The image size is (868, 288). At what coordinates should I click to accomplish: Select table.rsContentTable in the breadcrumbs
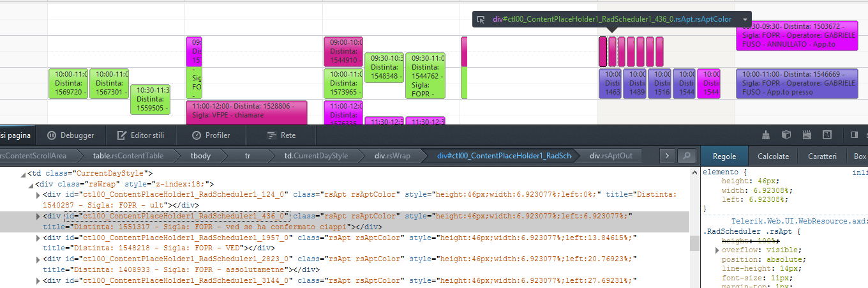click(128, 156)
